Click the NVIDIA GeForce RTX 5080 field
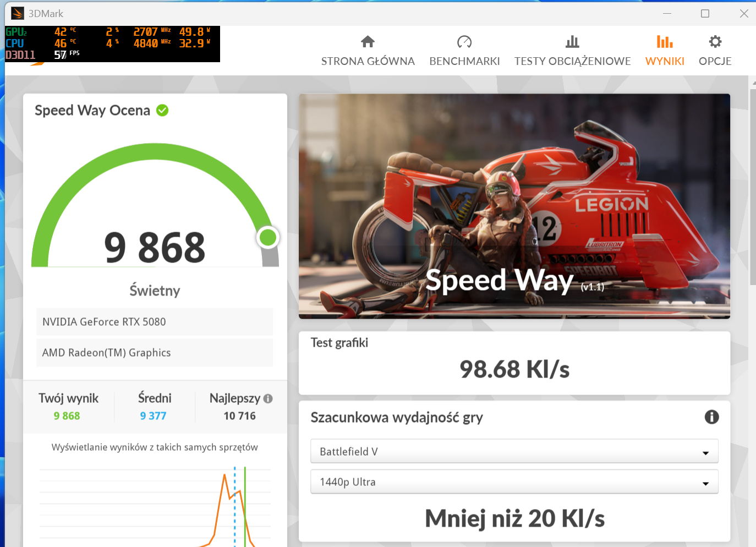Screen dimensions: 756x547 tap(155, 322)
